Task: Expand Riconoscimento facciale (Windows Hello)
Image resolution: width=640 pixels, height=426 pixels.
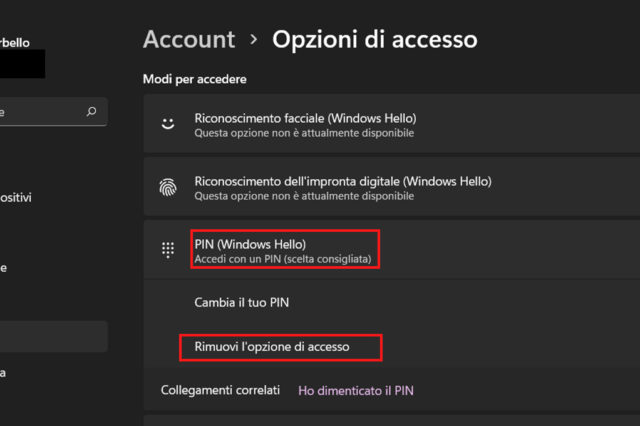Action: point(400,125)
